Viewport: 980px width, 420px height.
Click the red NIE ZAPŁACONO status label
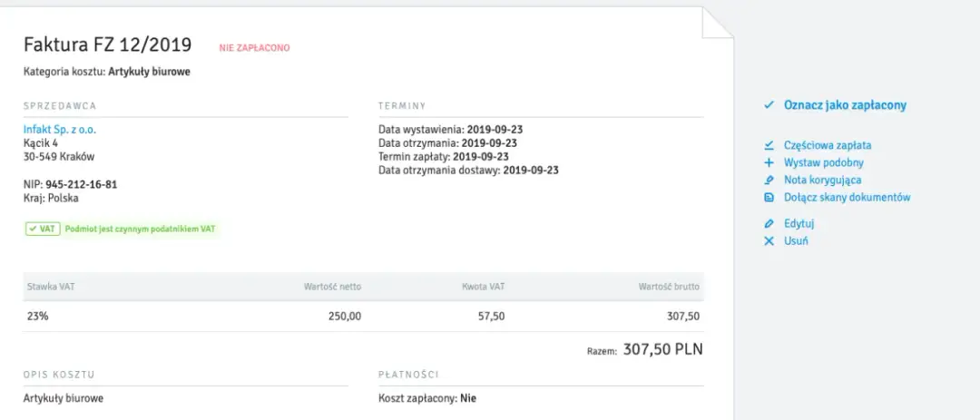[x=254, y=47]
